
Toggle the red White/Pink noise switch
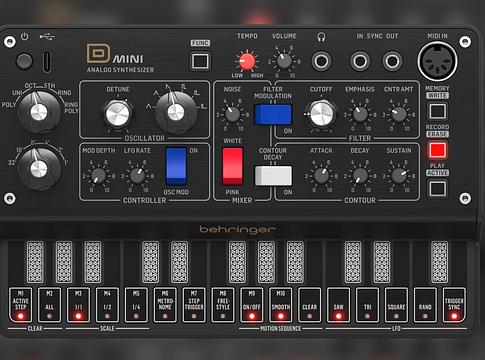coord(233,166)
